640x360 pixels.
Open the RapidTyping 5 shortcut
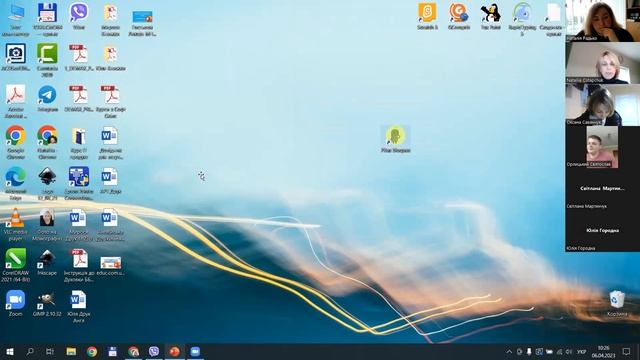coord(522,19)
